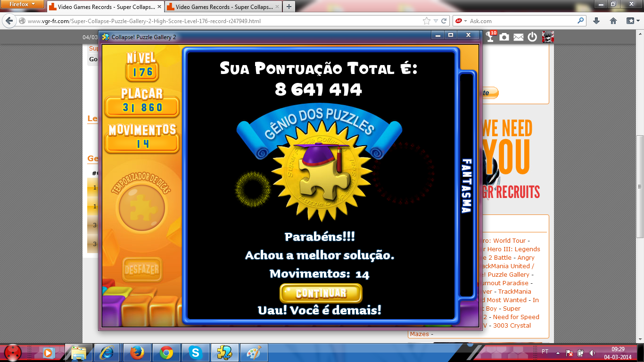Click the volume icon in system tray
Image resolution: width=644 pixels, height=362 pixels.
592,353
